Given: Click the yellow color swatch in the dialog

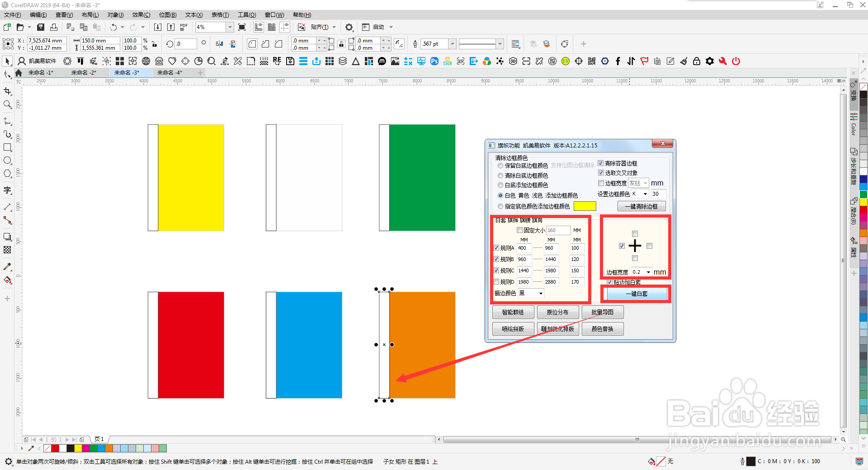Looking at the screenshot, I should [585, 206].
